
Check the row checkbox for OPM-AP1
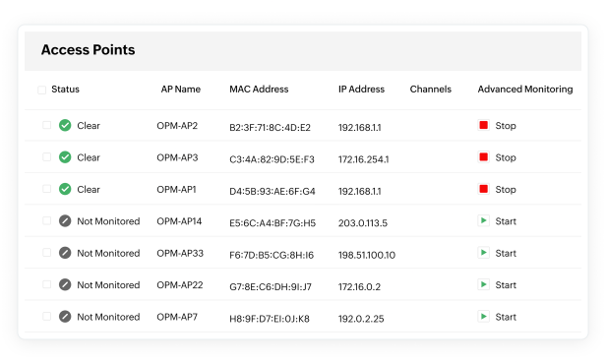[47, 189]
